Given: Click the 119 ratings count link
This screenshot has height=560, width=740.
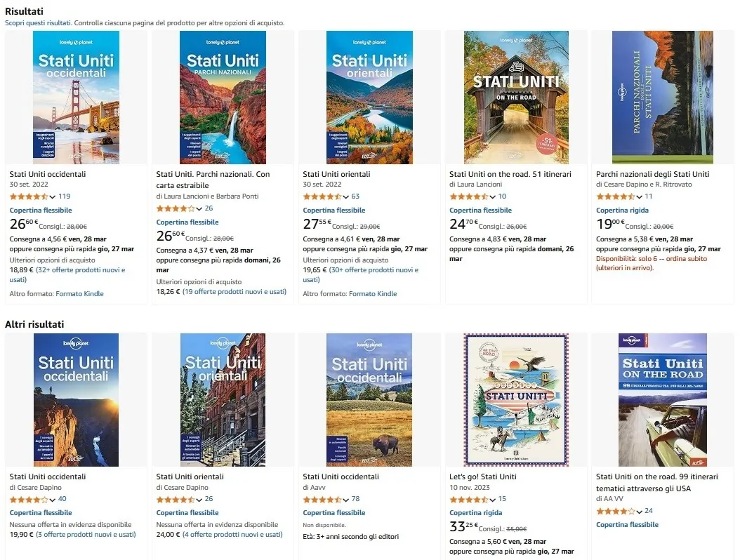Looking at the screenshot, I should tap(65, 196).
